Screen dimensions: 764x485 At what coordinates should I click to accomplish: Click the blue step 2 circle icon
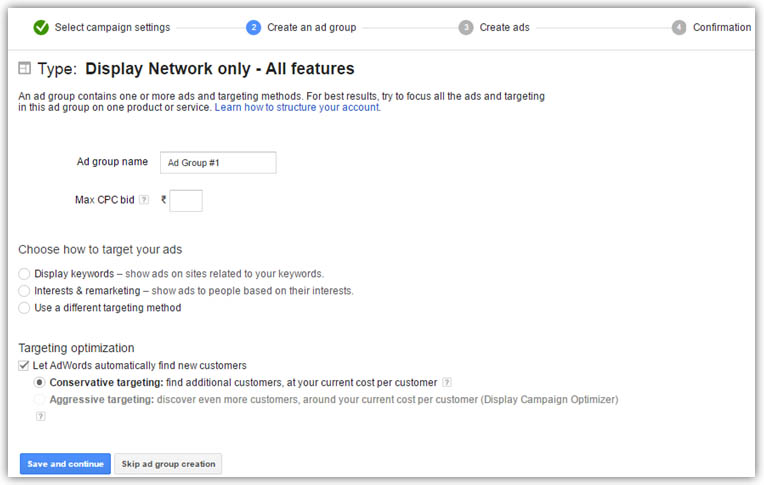pyautogui.click(x=253, y=28)
